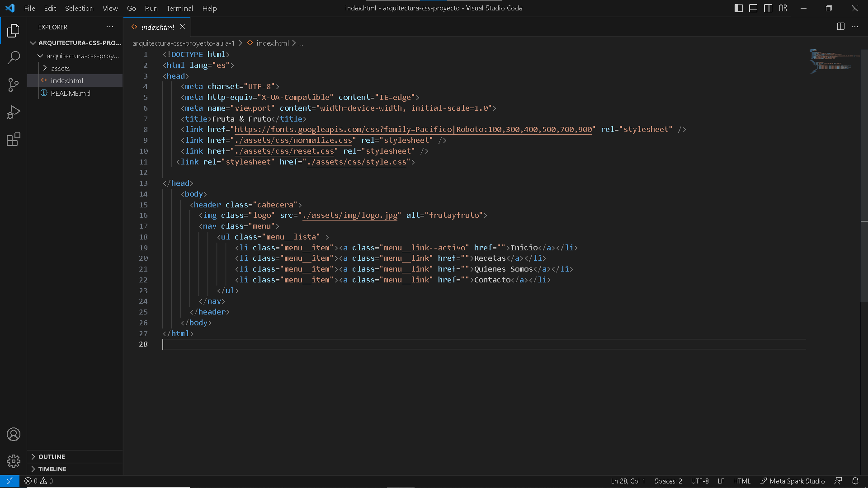Toggle secondary side bar visibility
This screenshot has height=488, width=868.
point(768,8)
